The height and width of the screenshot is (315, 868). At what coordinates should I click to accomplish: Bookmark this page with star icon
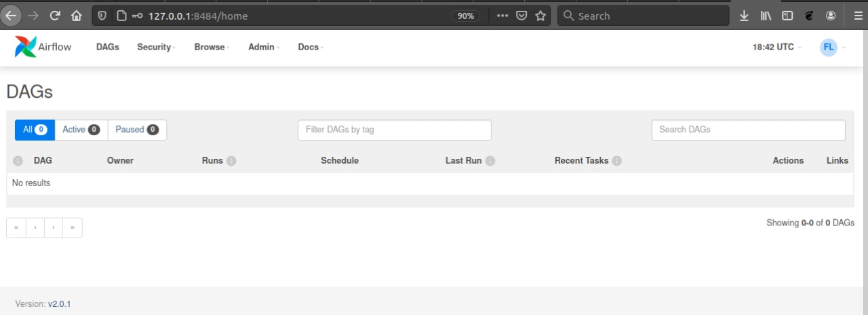pyautogui.click(x=540, y=16)
